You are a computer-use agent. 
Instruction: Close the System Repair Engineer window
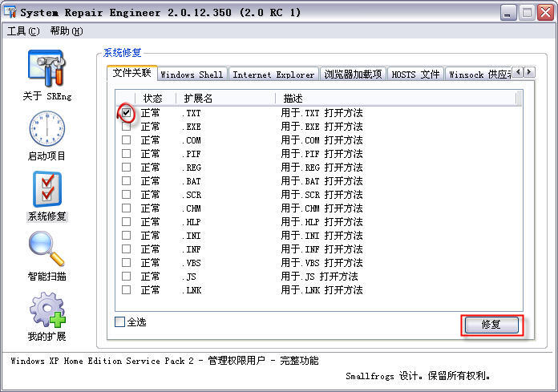point(545,13)
